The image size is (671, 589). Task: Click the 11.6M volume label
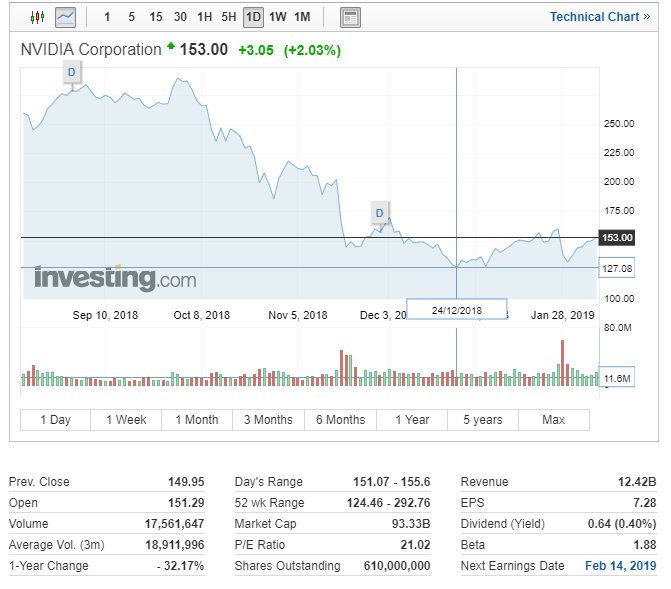[x=617, y=378]
